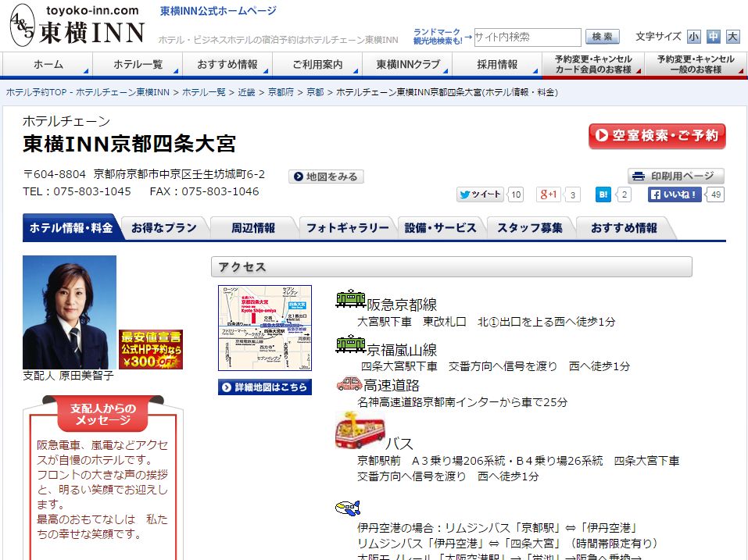Viewport: 748px width, 560px height.
Task: Click the 京都 breadcrumb link
Action: 315,92
